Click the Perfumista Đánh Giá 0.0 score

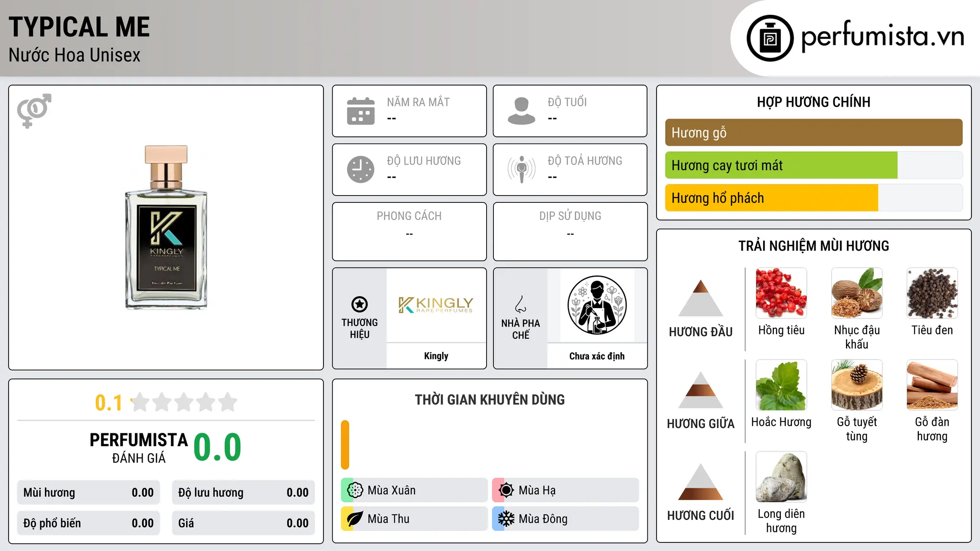click(217, 447)
